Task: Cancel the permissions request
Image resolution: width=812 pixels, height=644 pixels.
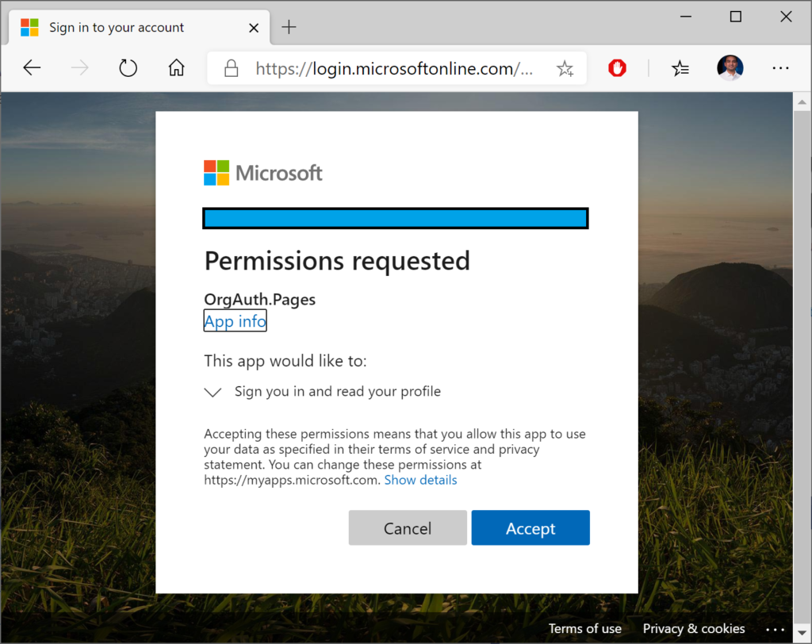Action: [x=408, y=528]
